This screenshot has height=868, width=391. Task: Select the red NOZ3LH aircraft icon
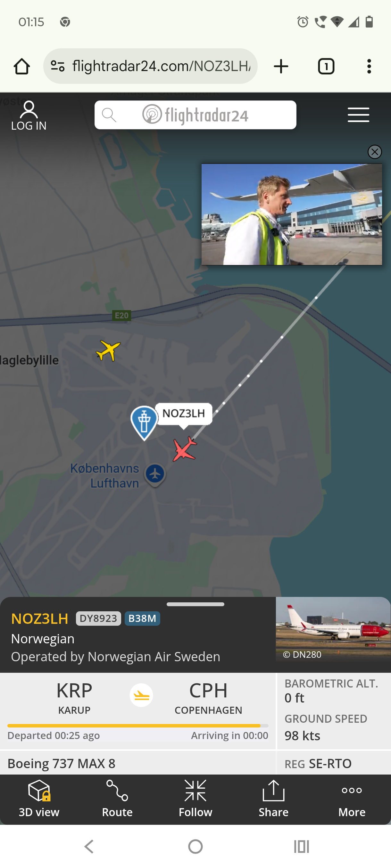(x=185, y=448)
